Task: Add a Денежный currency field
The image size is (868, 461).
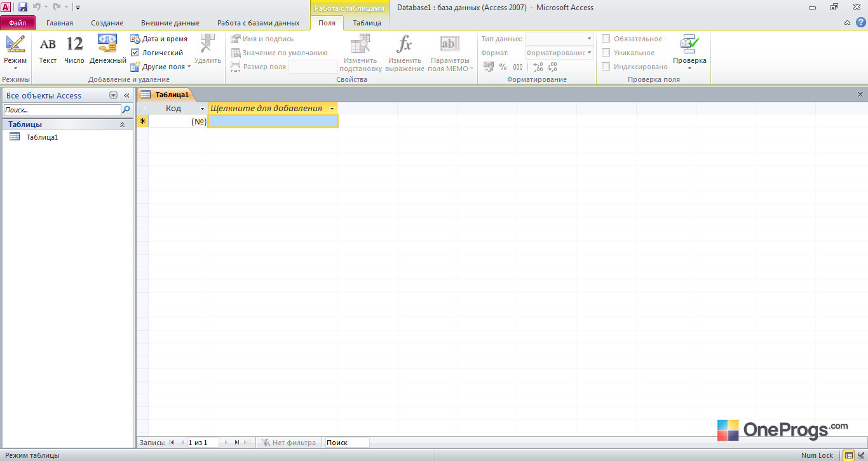Action: click(107, 50)
